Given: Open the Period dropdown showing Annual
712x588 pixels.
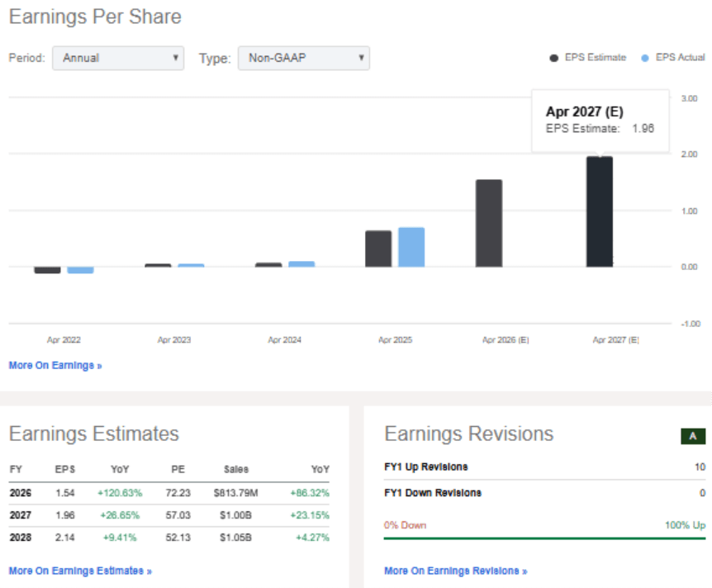Looking at the screenshot, I should pos(117,58).
